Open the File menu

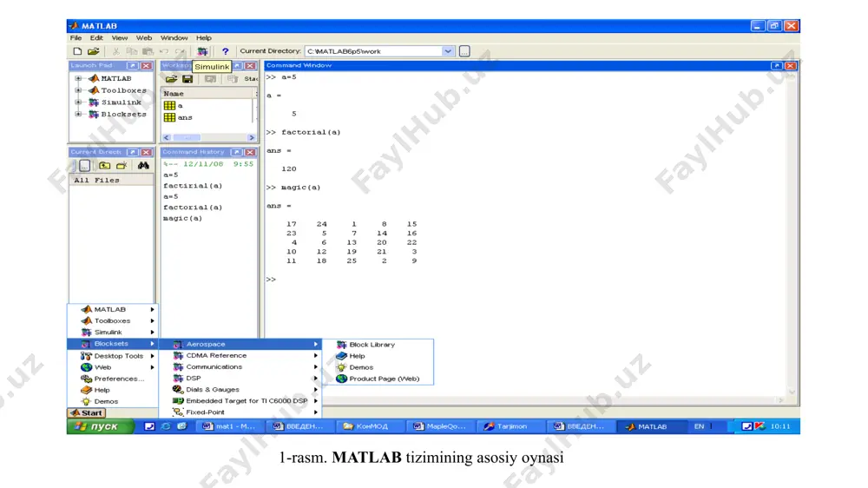click(76, 38)
